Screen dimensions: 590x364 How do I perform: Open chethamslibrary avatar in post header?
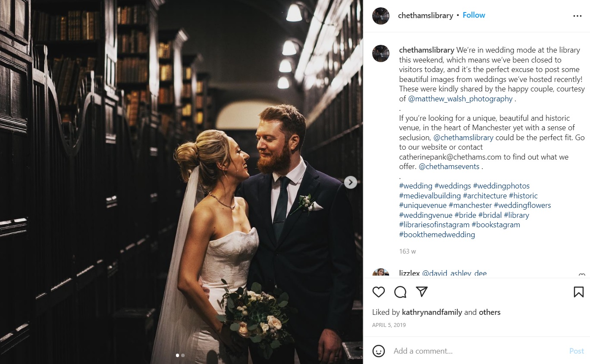coord(381,16)
